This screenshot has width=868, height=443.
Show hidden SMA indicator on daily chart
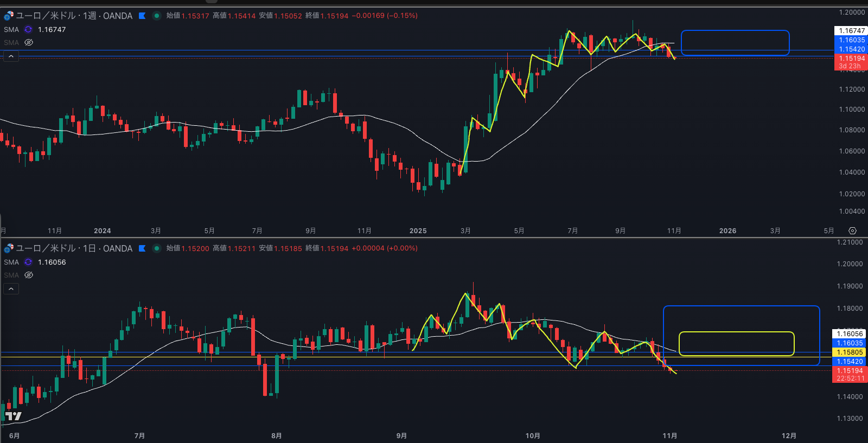click(x=29, y=275)
